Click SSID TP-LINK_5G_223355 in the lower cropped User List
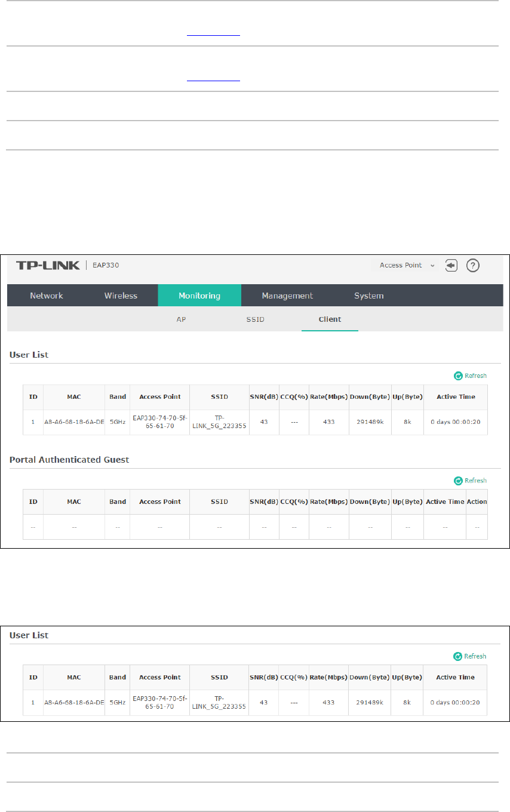 220,703
